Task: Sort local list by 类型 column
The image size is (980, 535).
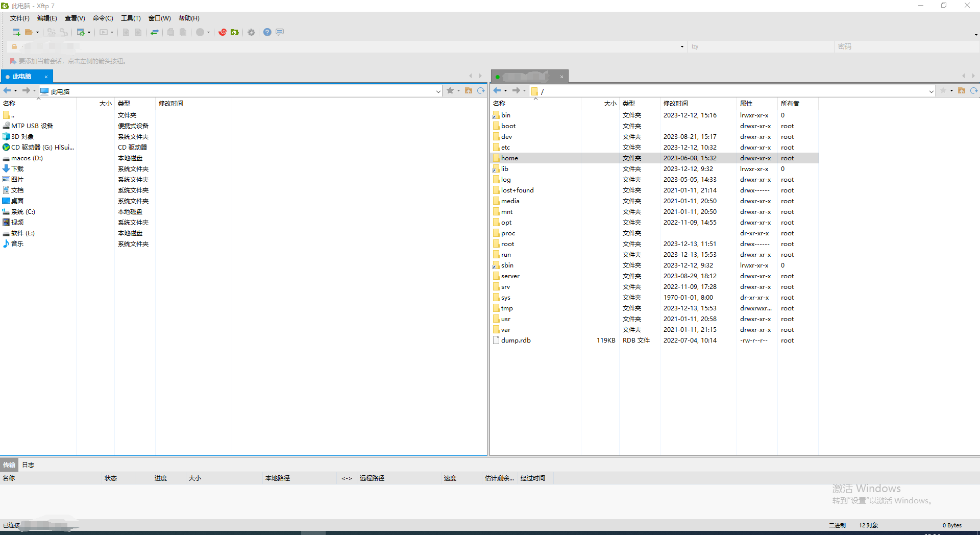Action: [x=135, y=104]
